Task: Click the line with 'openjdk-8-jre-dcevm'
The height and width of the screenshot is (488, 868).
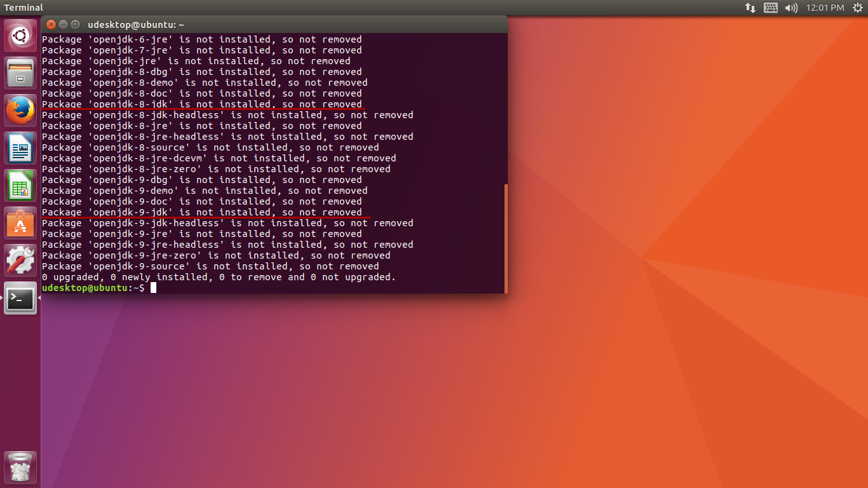Action: pos(219,158)
